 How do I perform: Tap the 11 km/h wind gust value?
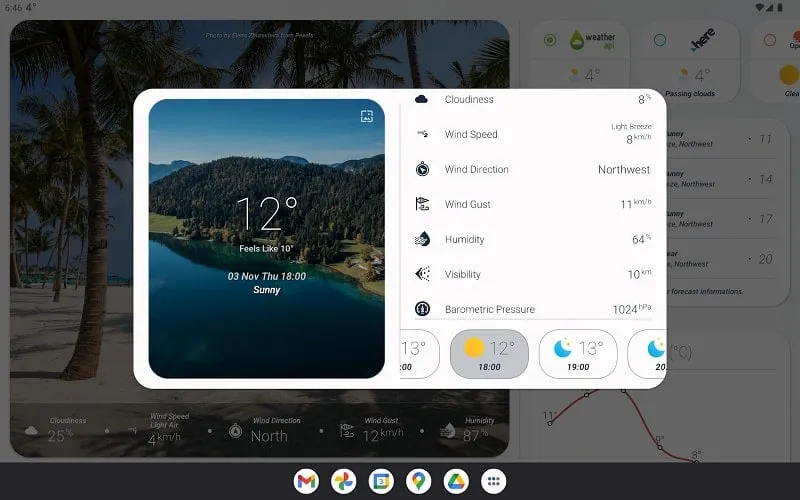636,204
